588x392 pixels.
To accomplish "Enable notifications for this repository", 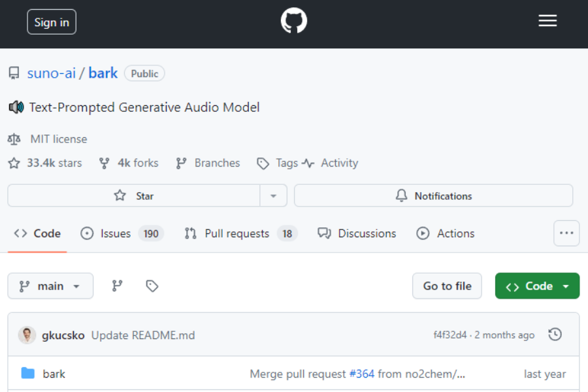I will click(433, 195).
